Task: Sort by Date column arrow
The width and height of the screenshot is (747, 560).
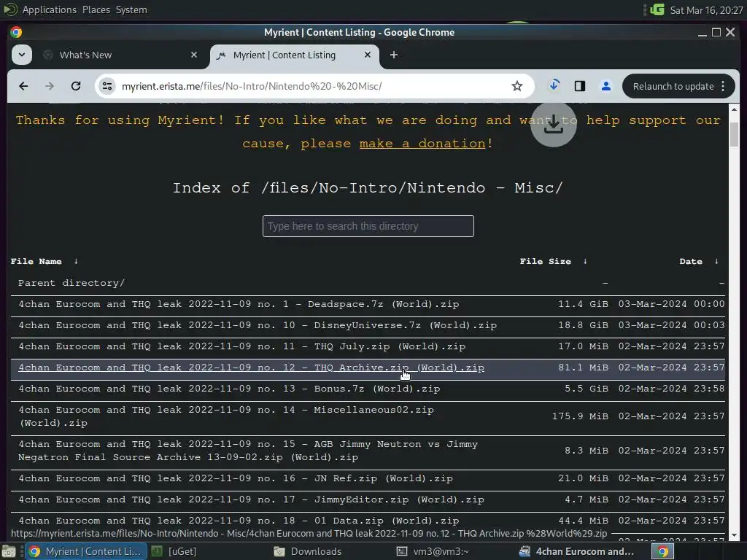Action: [x=716, y=261]
